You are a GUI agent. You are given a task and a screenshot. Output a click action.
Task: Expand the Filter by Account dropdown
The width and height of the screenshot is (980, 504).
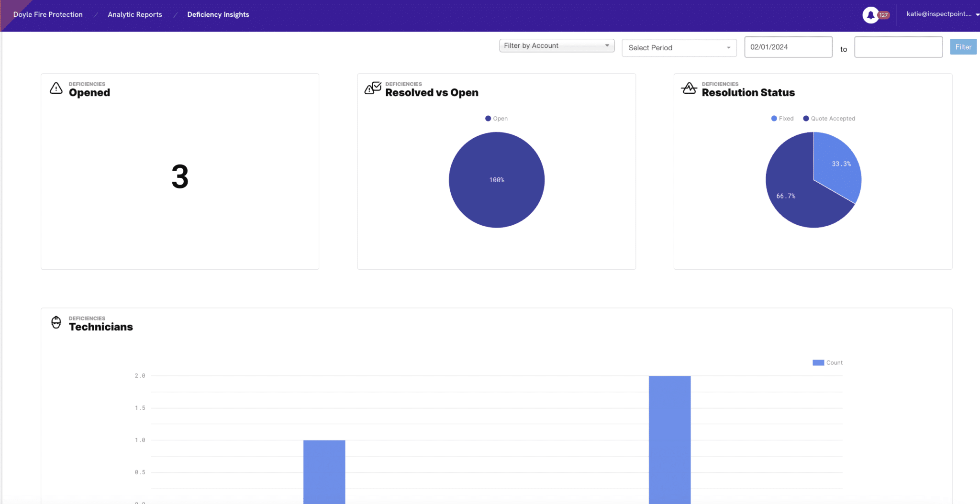(557, 46)
